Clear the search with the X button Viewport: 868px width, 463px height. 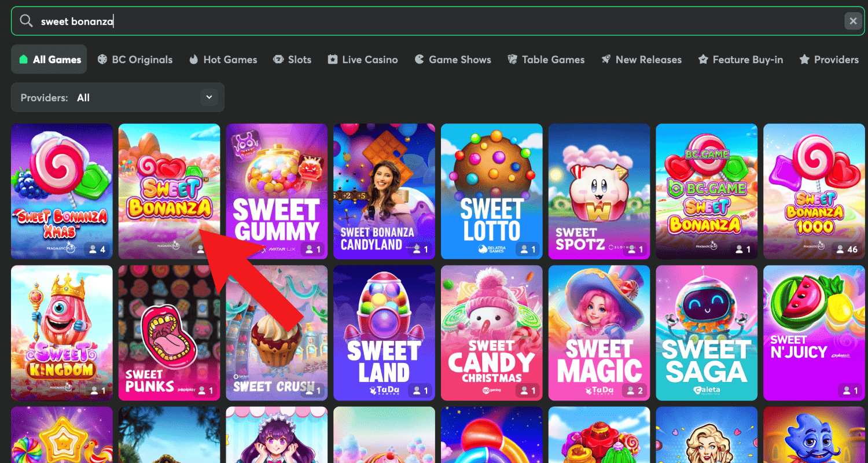pyautogui.click(x=852, y=21)
